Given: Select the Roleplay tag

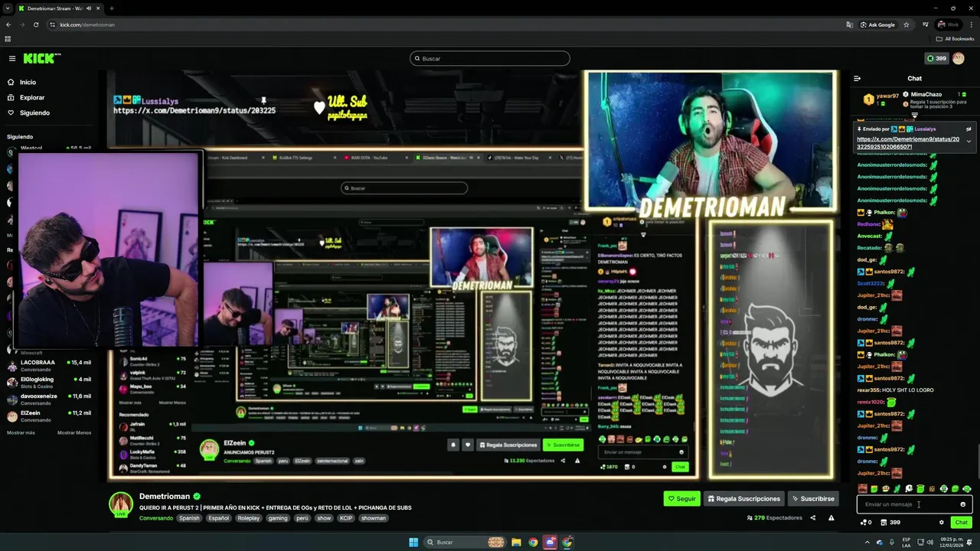Looking at the screenshot, I should coord(248,518).
